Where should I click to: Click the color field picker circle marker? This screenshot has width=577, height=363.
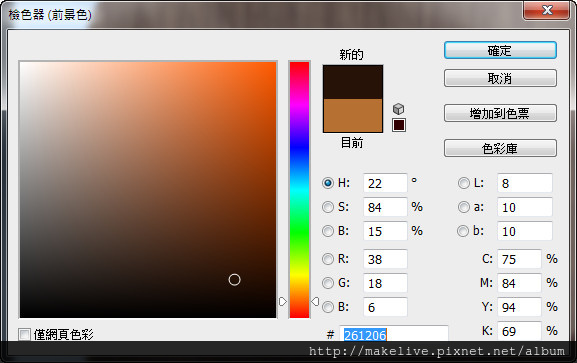[234, 280]
